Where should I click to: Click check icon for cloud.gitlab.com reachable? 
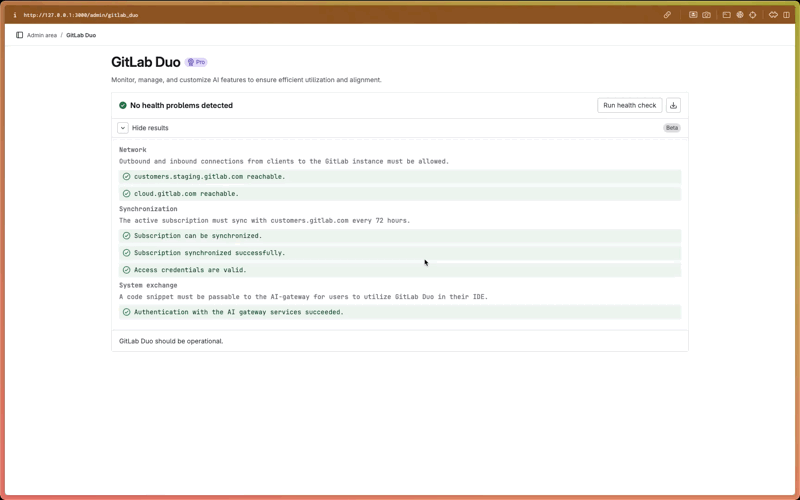coord(127,194)
